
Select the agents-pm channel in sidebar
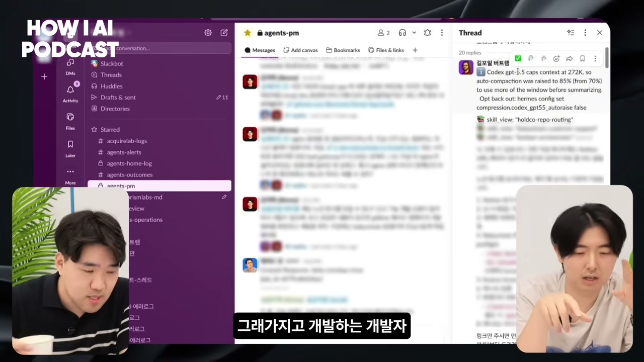(159, 186)
